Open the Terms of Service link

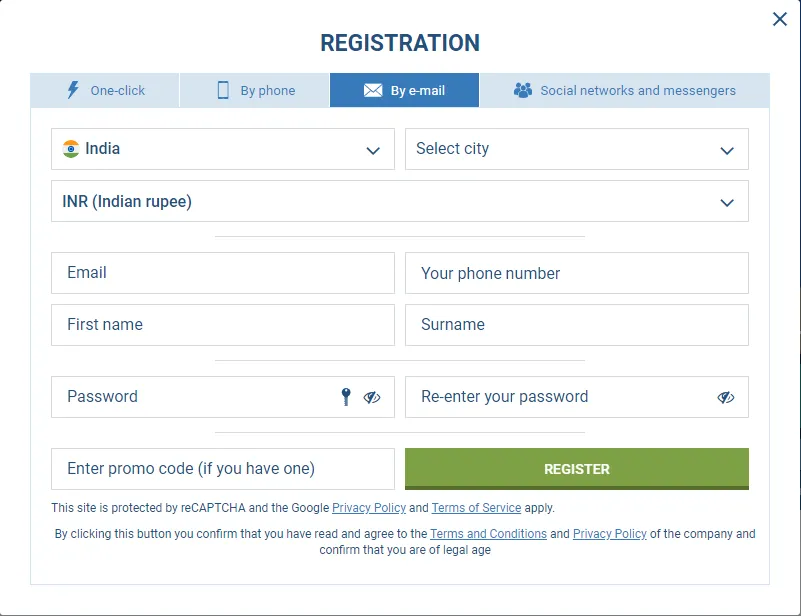(x=476, y=508)
